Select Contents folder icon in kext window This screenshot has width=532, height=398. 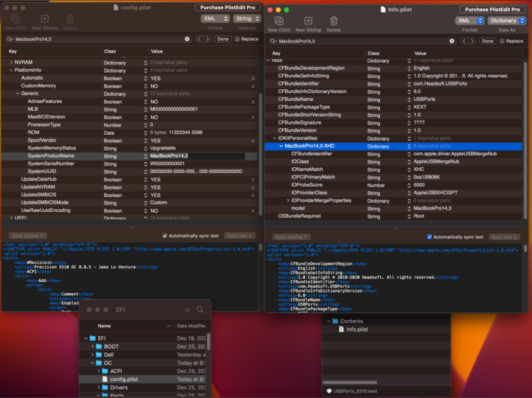point(335,321)
